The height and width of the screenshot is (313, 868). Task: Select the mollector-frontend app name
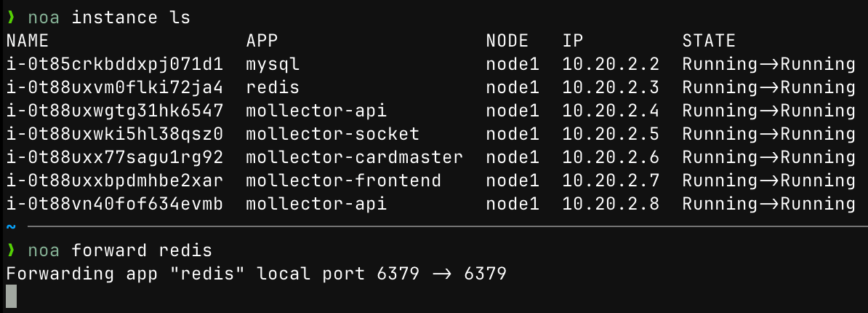point(343,181)
